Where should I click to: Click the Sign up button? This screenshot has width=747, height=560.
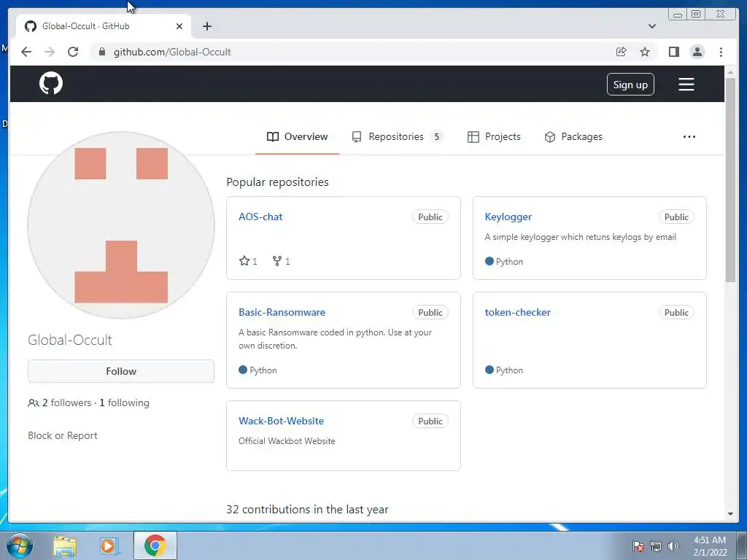pos(630,85)
